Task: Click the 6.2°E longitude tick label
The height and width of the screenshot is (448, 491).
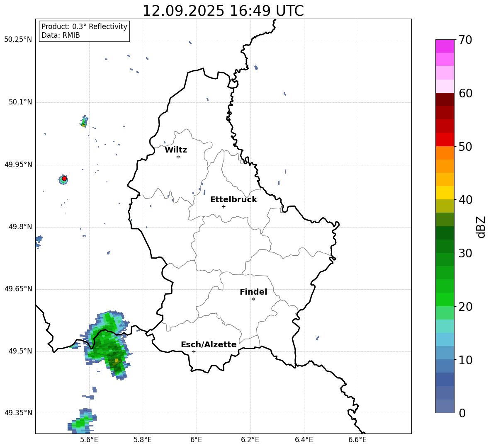Action: [250, 440]
